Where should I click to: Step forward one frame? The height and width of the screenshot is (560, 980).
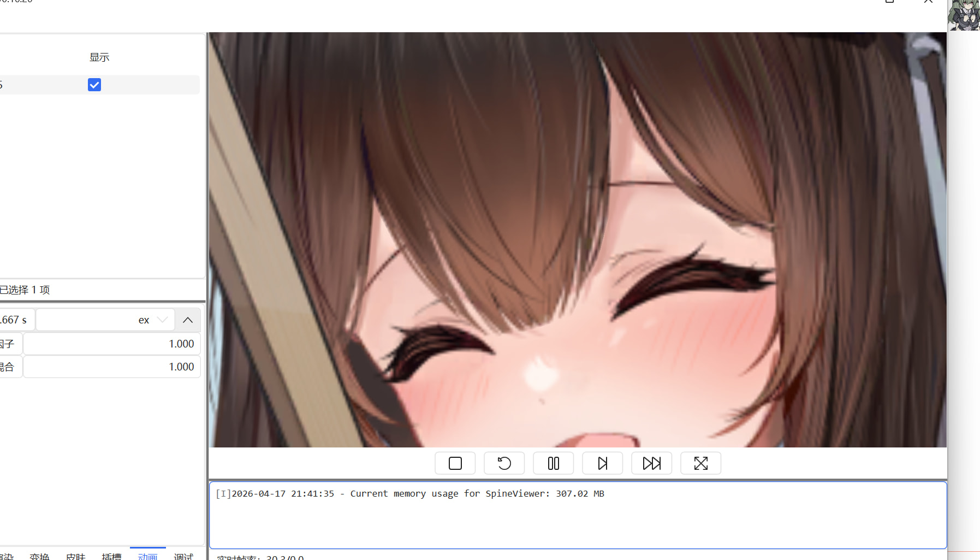point(602,463)
